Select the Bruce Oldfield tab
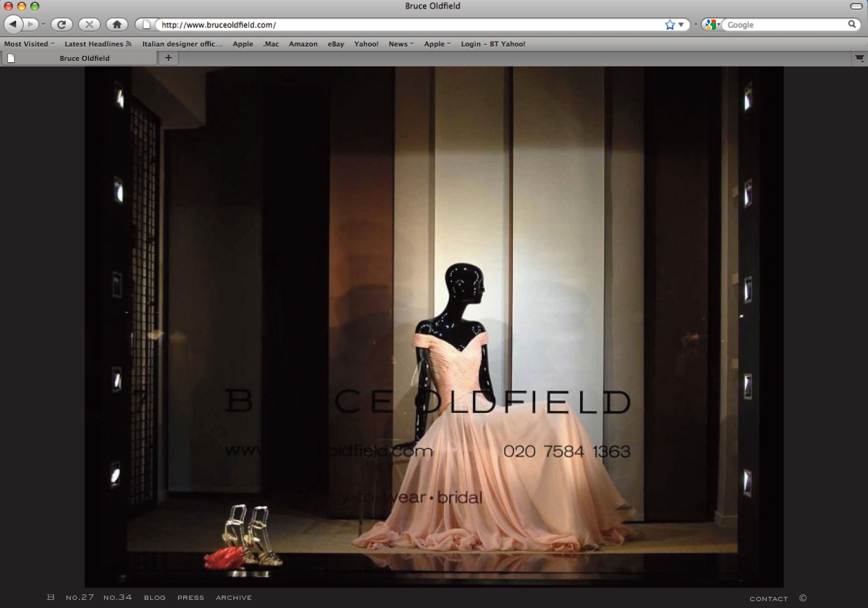Image resolution: width=868 pixels, height=608 pixels. point(80,58)
